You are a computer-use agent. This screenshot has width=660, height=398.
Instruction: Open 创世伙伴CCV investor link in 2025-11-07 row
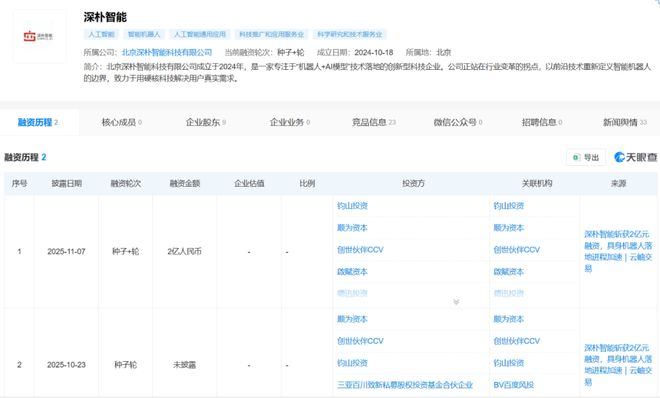pyautogui.click(x=360, y=249)
